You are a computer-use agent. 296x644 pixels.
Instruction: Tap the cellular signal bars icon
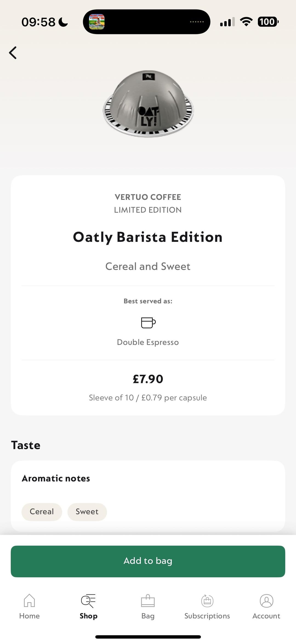point(227,22)
